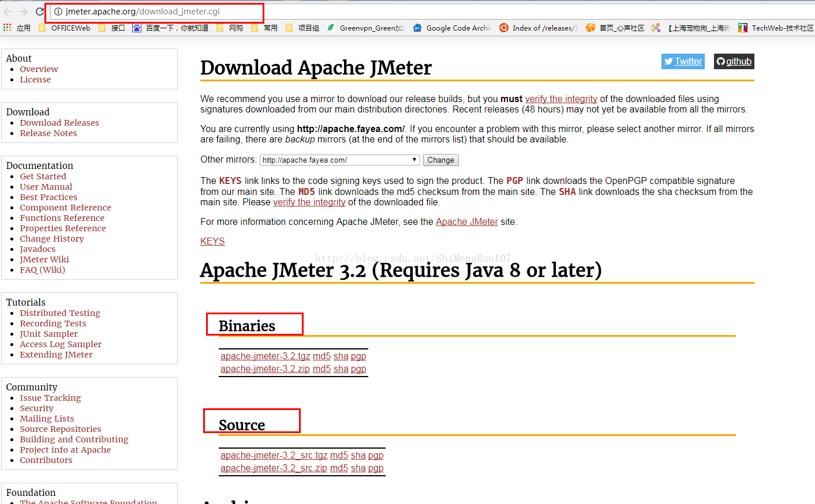The image size is (815, 504).
Task: Open the 接口 bookmark folder
Action: [112, 28]
